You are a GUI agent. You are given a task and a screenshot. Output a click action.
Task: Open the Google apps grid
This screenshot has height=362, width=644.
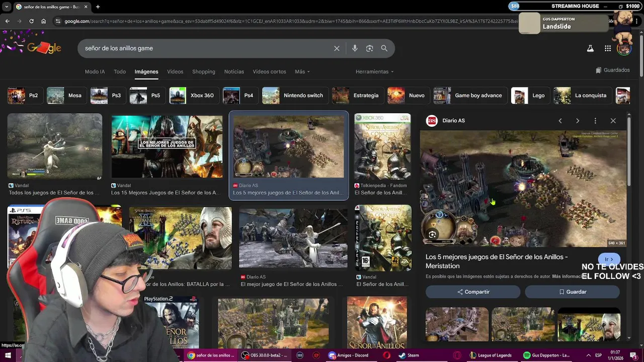pos(608,48)
